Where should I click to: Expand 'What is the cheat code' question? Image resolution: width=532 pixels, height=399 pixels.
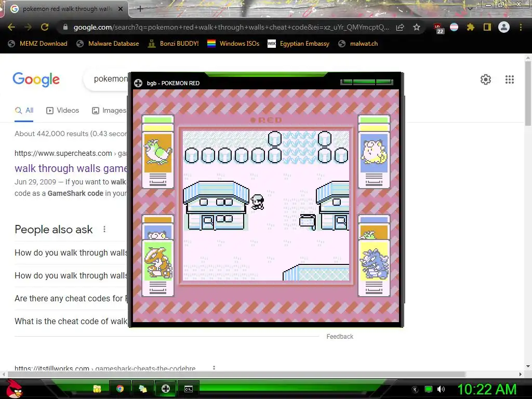(x=71, y=321)
